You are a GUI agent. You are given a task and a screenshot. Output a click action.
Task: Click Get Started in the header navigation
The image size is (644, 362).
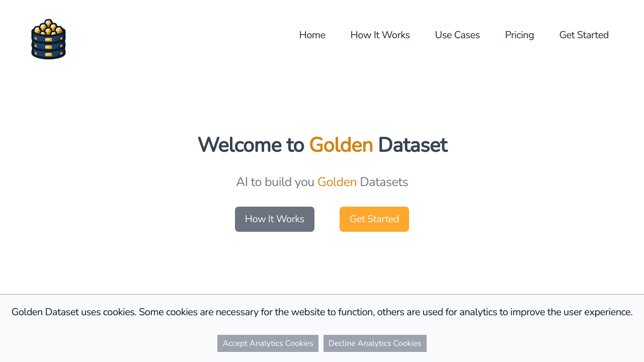click(x=584, y=35)
